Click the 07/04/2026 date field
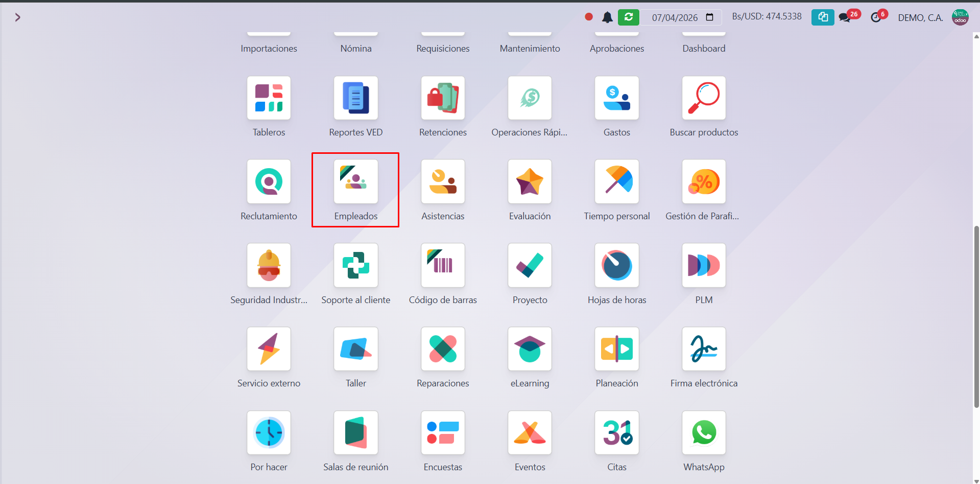Image resolution: width=980 pixels, height=484 pixels. pyautogui.click(x=674, y=18)
